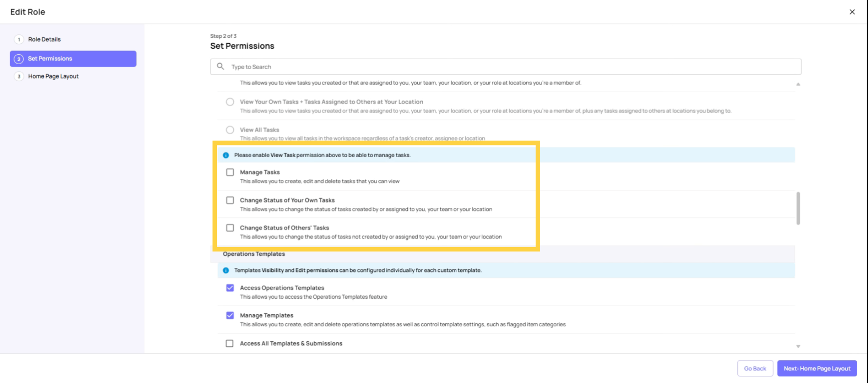Switch to Home Page Layout step
The width and height of the screenshot is (868, 383).
pyautogui.click(x=53, y=76)
